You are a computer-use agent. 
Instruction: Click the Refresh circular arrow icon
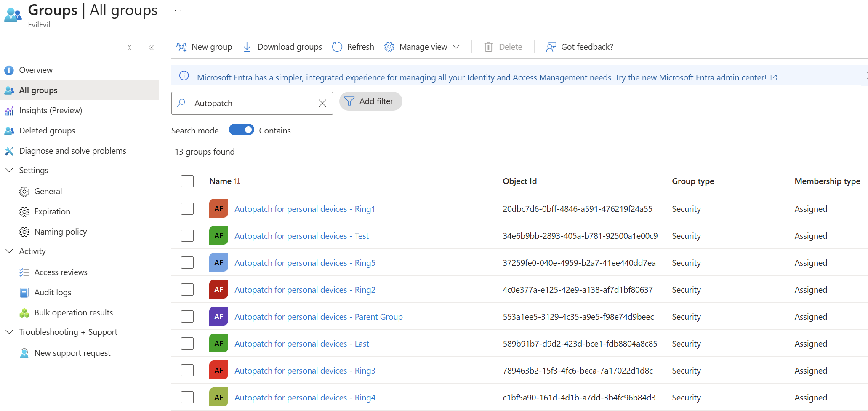pos(337,47)
